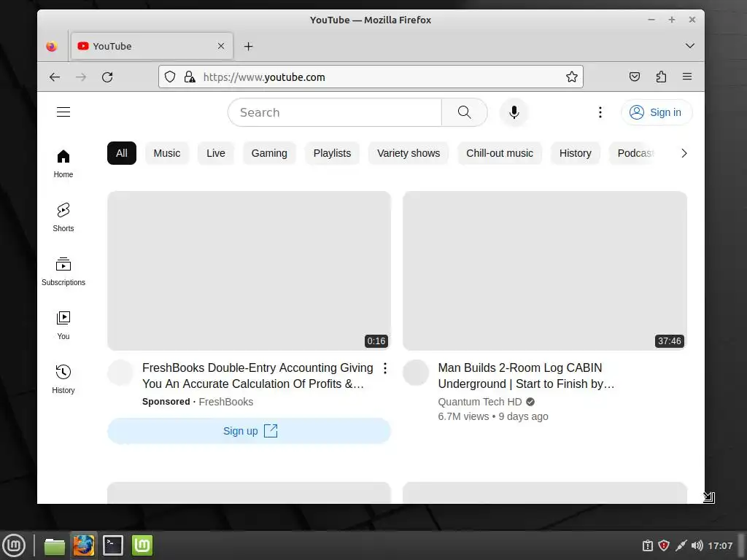Open more options for FreshBooks ad
The image size is (747, 560).
click(385, 368)
